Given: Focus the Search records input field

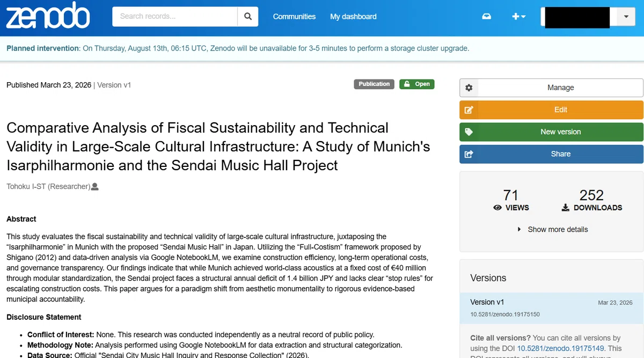Looking at the screenshot, I should tap(175, 17).
